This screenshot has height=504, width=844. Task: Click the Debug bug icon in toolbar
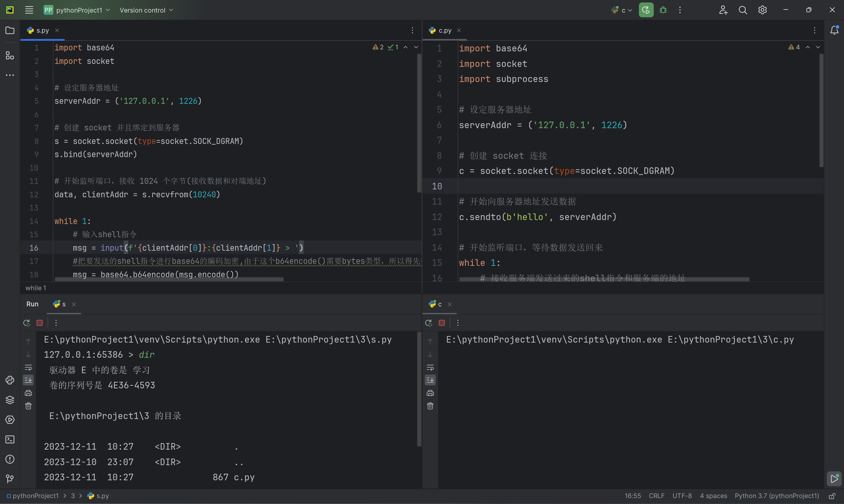[663, 10]
